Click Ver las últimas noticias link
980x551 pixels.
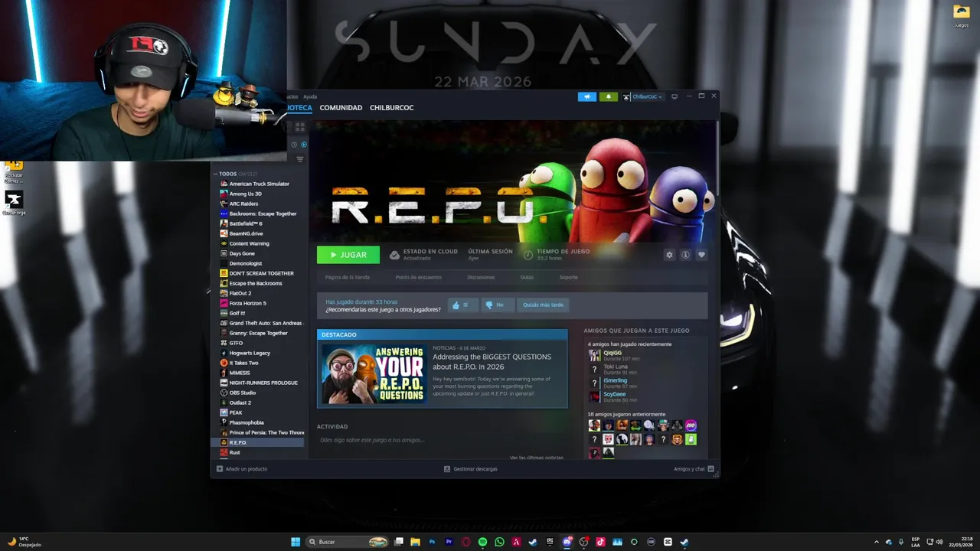[x=536, y=458]
